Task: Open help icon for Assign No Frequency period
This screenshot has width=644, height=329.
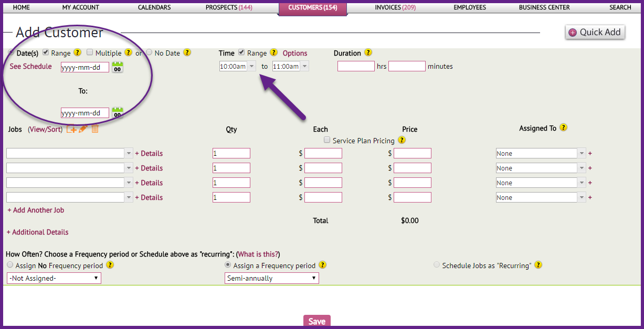Action: point(110,265)
